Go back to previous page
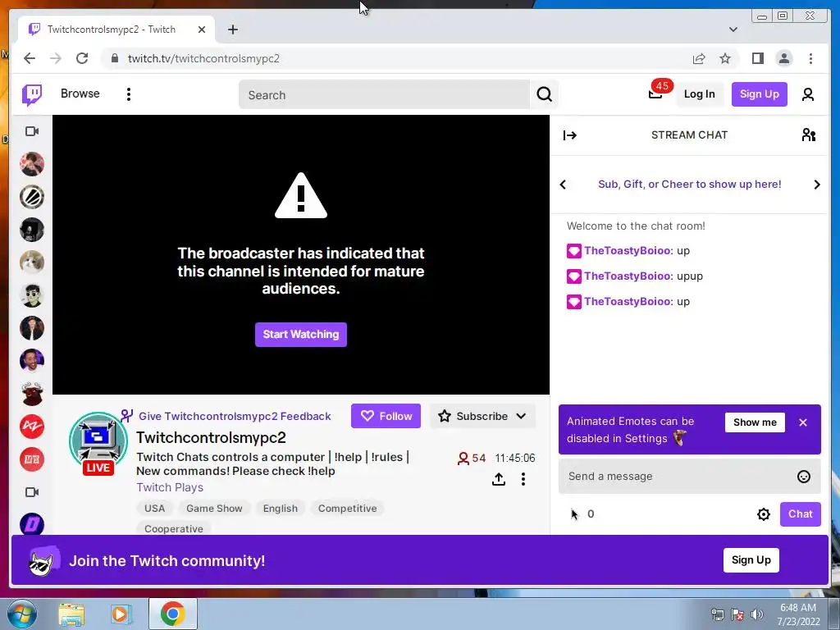 click(x=30, y=58)
